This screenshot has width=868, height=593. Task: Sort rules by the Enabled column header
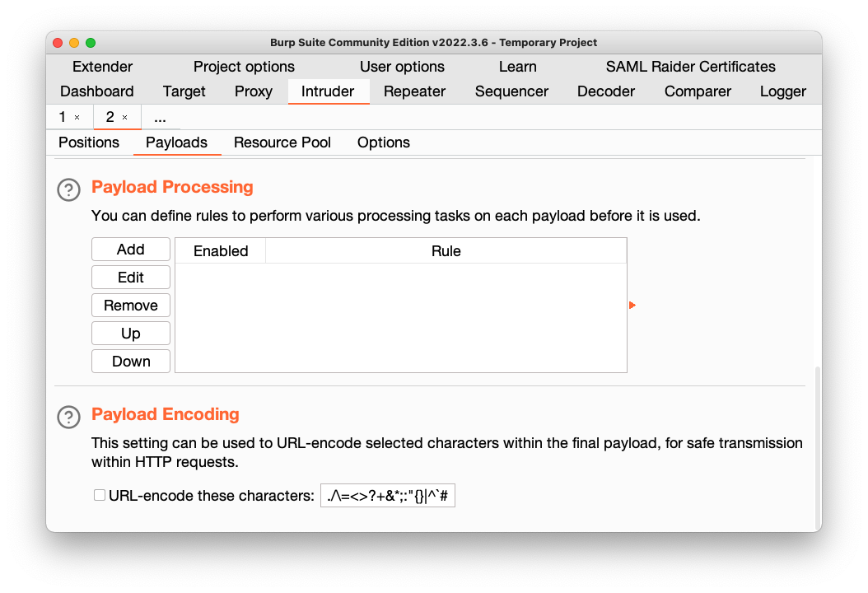click(221, 251)
